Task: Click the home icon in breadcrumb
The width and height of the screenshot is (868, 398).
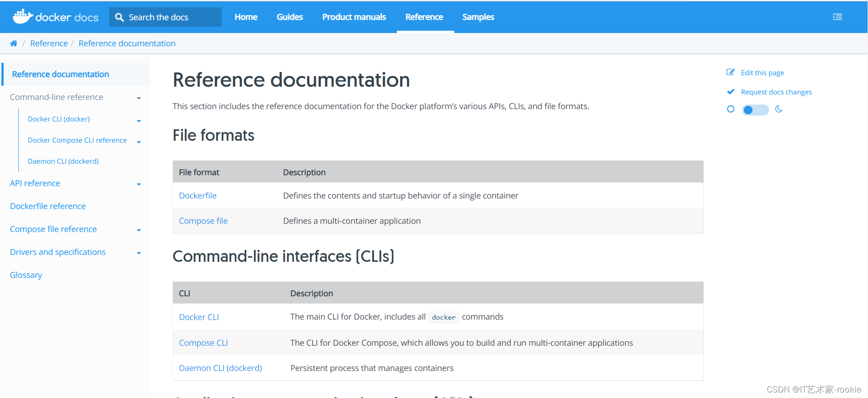Action: (14, 44)
